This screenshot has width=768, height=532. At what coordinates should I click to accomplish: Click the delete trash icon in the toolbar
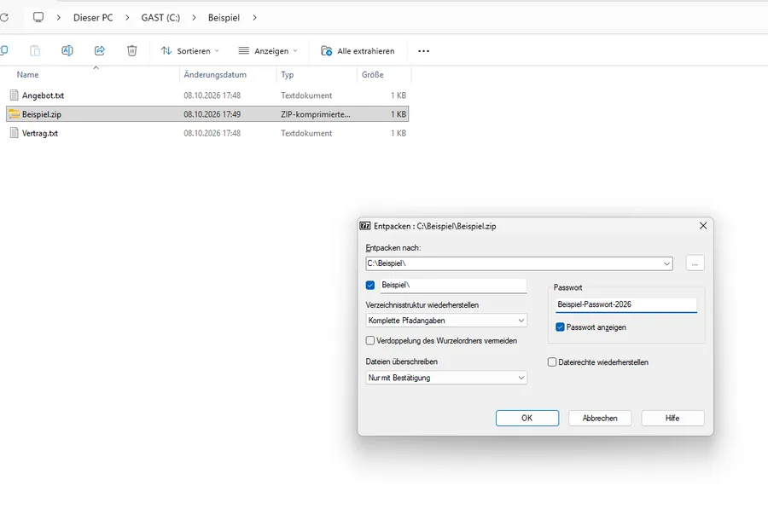(131, 51)
